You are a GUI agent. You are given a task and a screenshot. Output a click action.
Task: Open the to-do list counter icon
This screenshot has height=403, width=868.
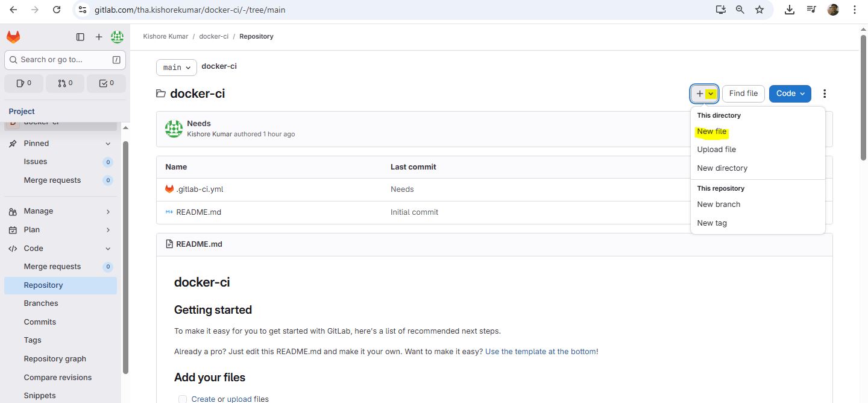pos(106,83)
